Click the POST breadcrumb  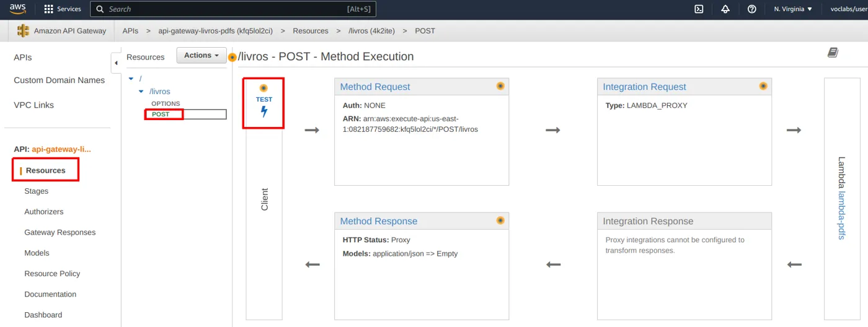point(425,31)
